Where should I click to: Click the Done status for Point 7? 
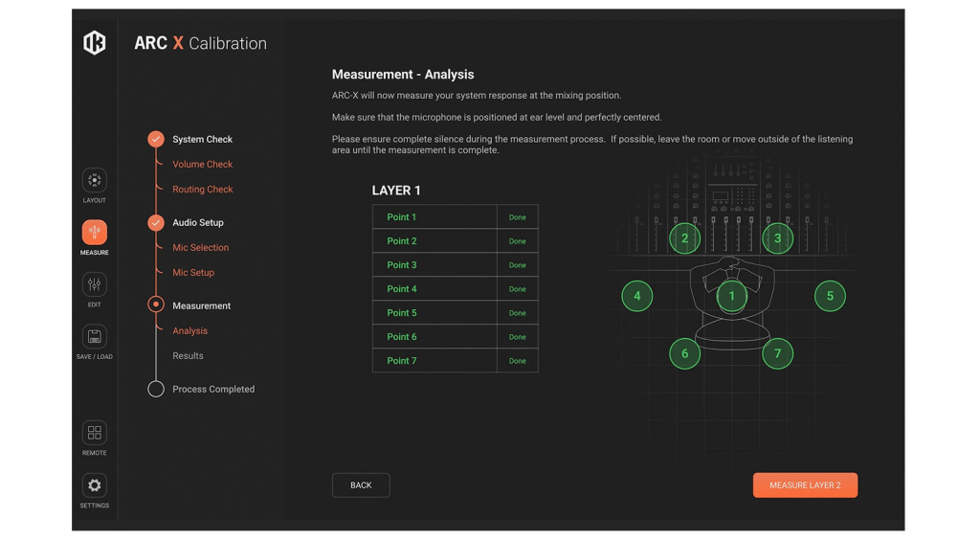point(518,362)
